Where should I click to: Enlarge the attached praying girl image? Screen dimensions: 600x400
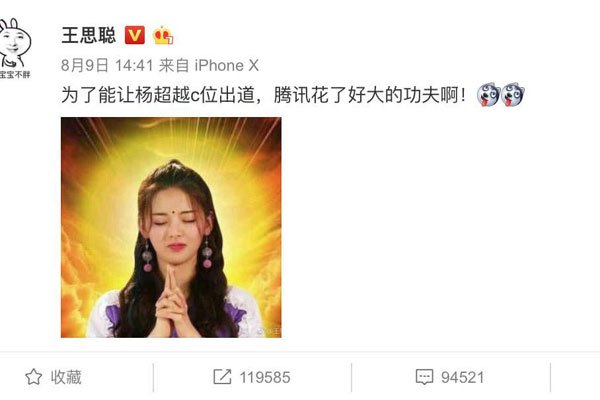[x=171, y=227]
